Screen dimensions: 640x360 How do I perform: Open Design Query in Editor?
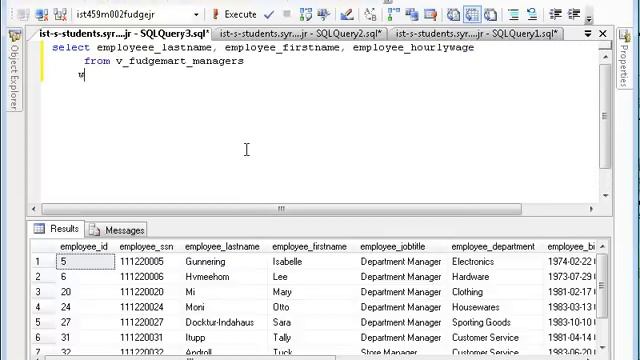[347, 15]
